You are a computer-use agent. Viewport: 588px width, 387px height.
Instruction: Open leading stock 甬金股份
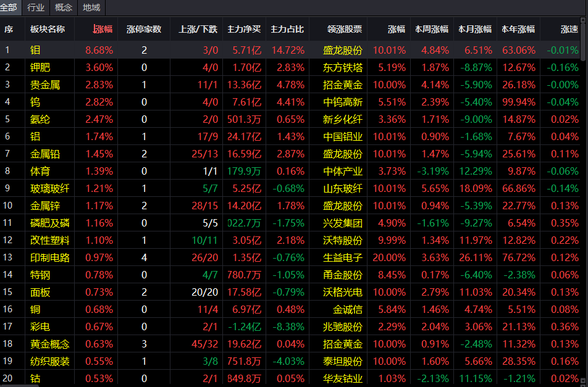tap(343, 275)
